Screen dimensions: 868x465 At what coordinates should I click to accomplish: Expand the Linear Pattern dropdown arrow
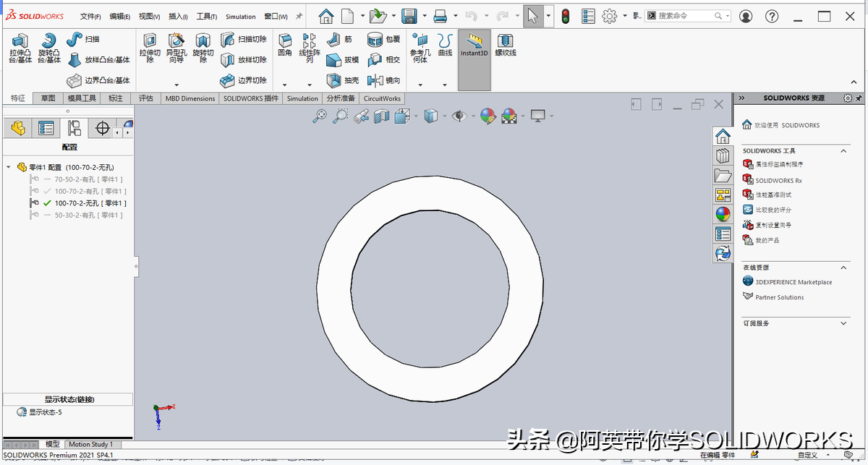coord(310,84)
